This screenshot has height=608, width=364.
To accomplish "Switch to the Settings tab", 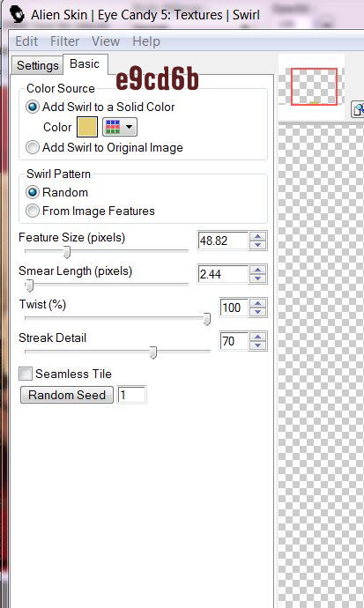I will [x=38, y=65].
